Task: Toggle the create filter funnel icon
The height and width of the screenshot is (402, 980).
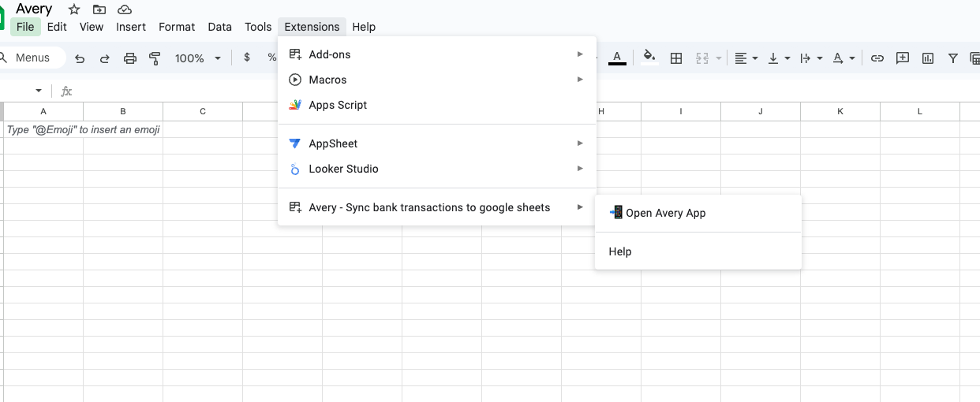Action: [x=953, y=58]
